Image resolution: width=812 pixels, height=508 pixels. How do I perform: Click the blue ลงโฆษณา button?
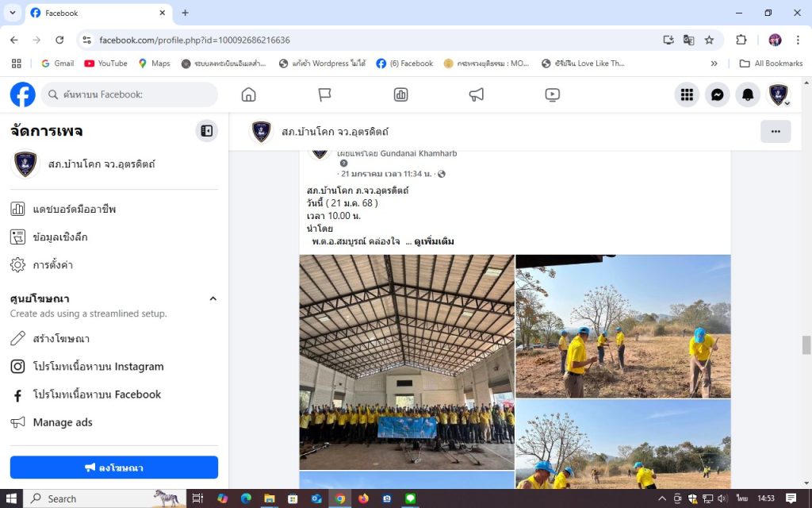[113, 468]
